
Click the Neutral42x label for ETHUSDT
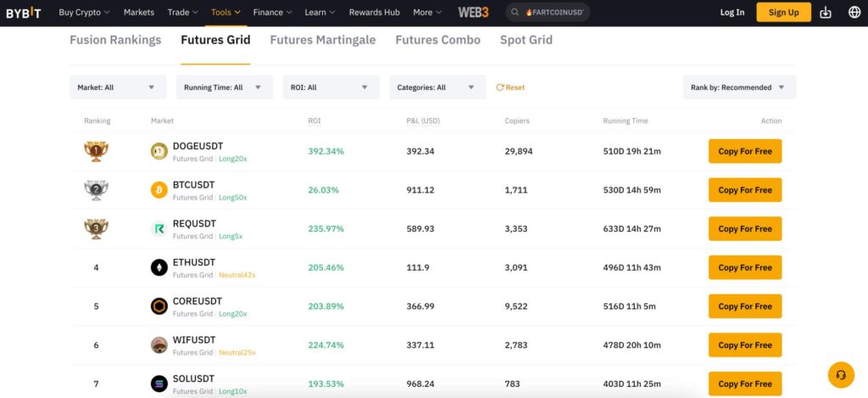(x=237, y=275)
